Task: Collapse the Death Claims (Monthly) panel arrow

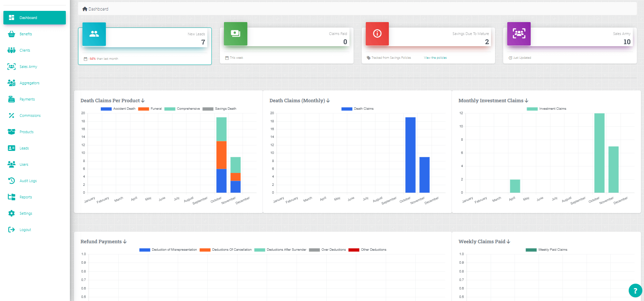Action: point(328,101)
